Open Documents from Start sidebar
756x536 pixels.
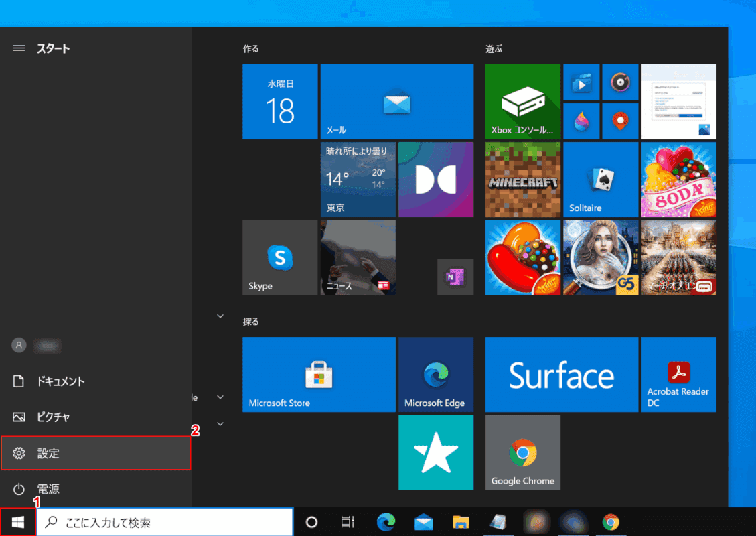[96, 381]
